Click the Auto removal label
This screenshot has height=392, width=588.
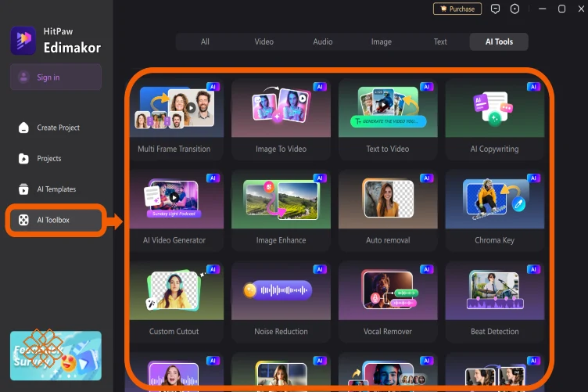[388, 240]
